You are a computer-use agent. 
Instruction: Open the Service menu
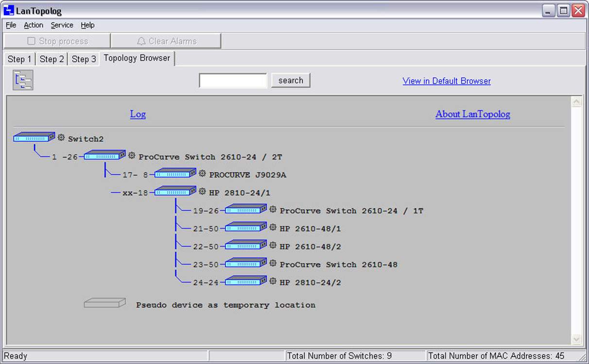point(62,25)
